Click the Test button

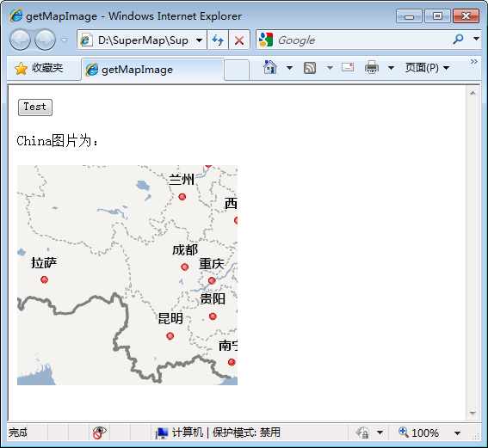[35, 107]
